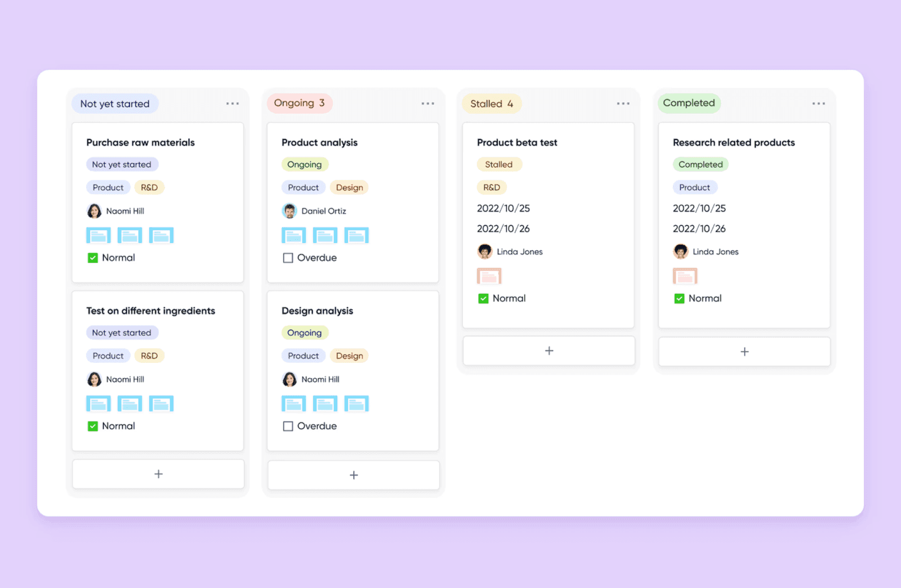This screenshot has width=901, height=588.
Task: Check the Overdue checkbox on Product analysis
Action: (288, 258)
